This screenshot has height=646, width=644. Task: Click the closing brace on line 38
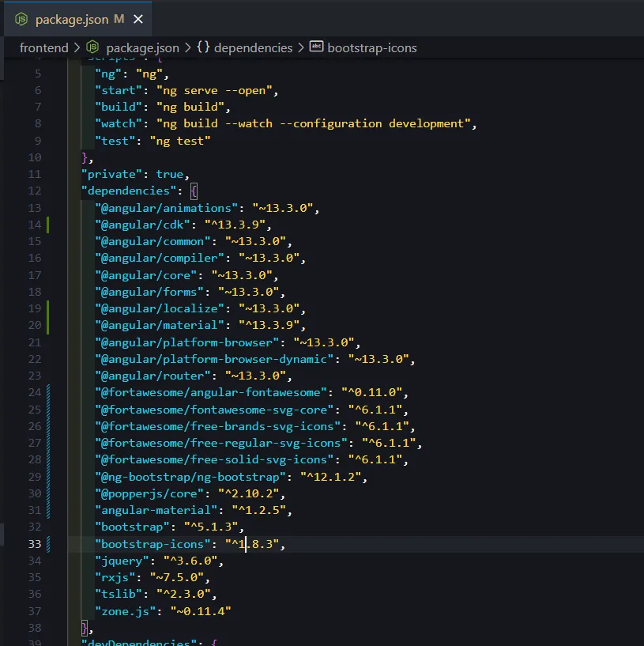(85, 628)
